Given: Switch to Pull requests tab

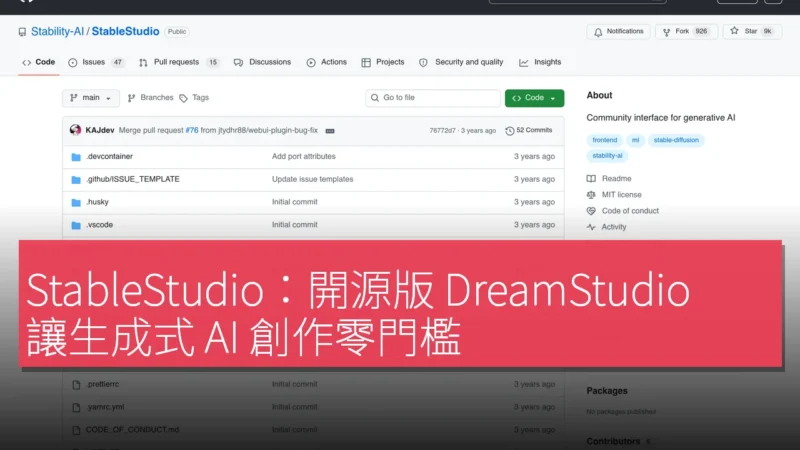Looking at the screenshot, I should (179, 62).
